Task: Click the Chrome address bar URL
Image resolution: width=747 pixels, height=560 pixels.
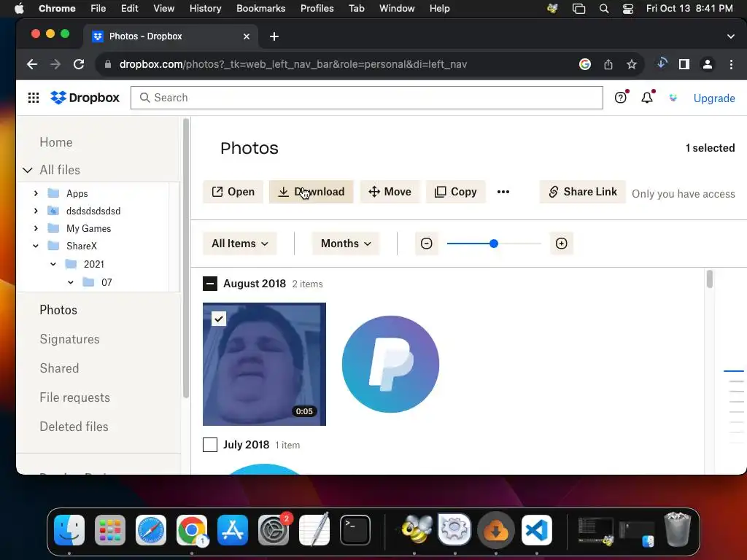Action: pos(293,64)
